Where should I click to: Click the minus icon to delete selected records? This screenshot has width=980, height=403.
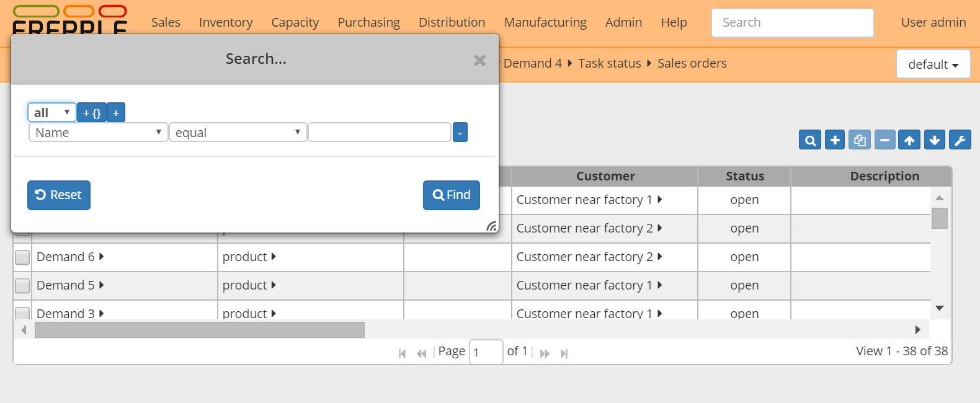point(885,140)
